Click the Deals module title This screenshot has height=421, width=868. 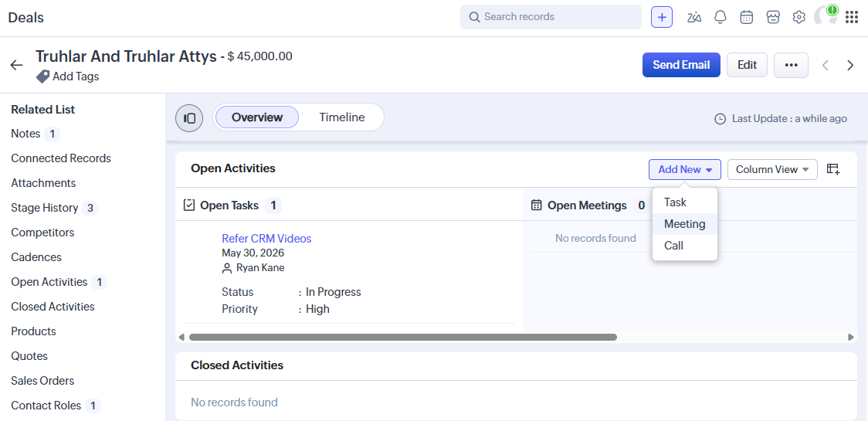tap(26, 17)
